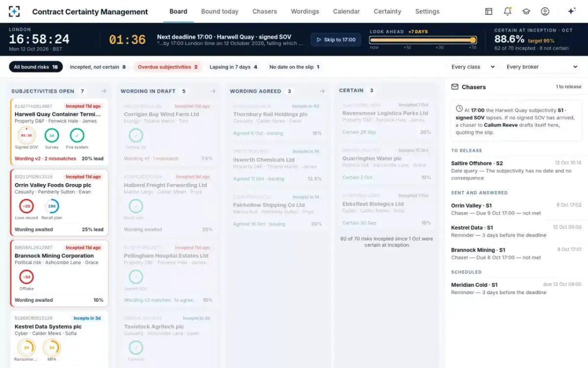Viewport: 588px width, 368px height.
Task: Click the envelope icon beside Chasers
Action: pyautogui.click(x=455, y=87)
